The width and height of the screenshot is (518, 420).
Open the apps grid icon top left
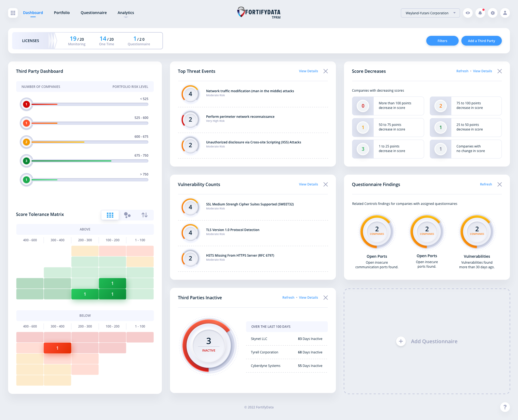(x=12, y=13)
